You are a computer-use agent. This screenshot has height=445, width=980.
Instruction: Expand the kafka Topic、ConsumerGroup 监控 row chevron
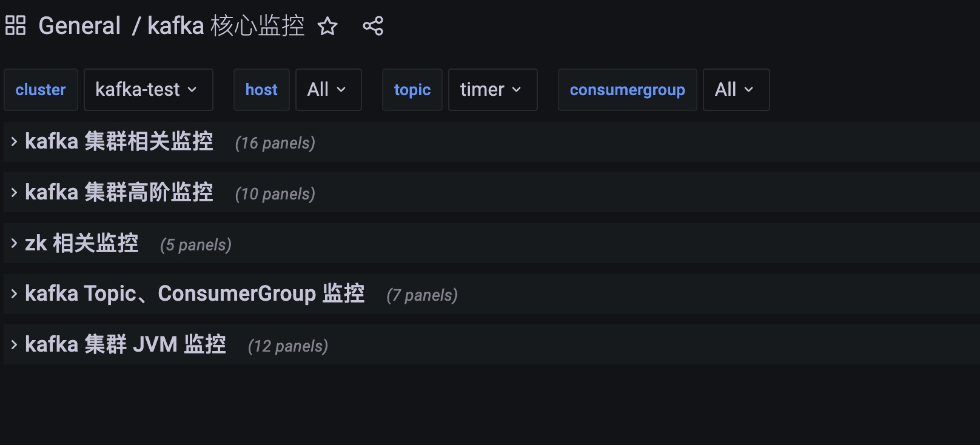pyautogui.click(x=14, y=294)
